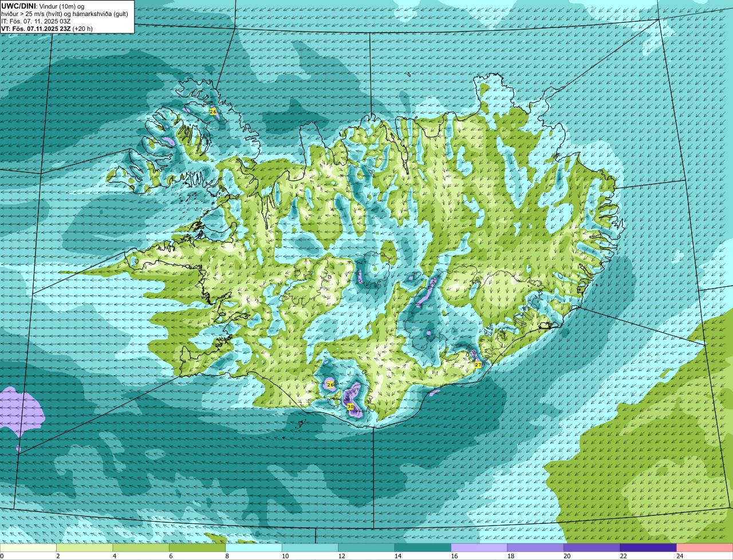
Task: Click the pale yellow 0–2 m/s legend swatch
Action: click(x=29, y=547)
